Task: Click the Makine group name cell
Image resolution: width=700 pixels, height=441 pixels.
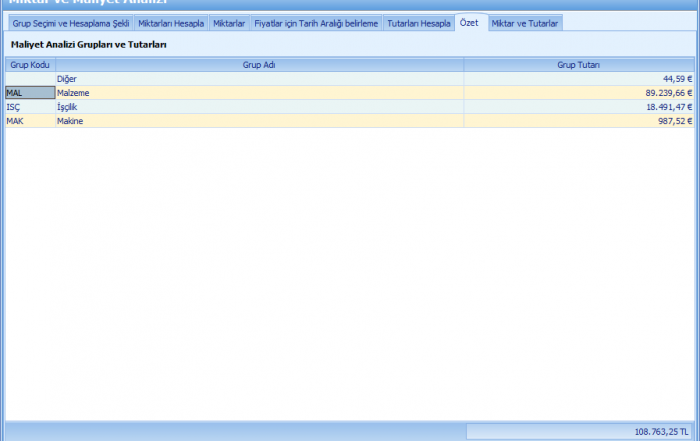Action: pos(259,121)
